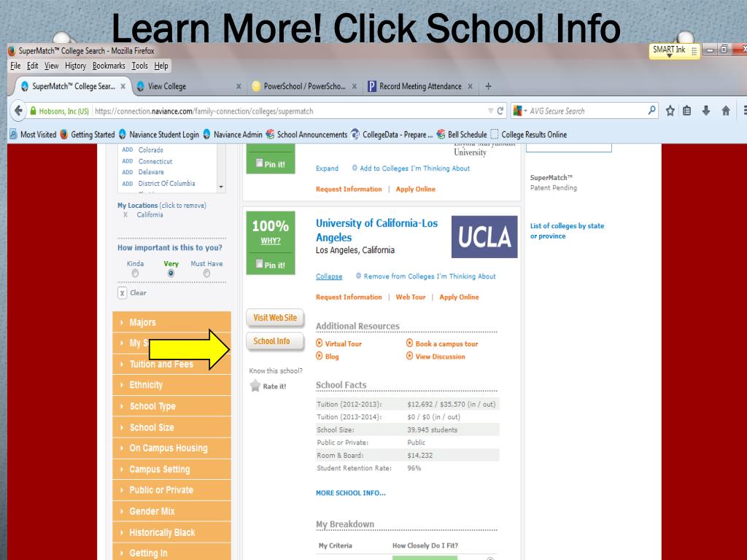This screenshot has height=560, width=747.
Task: Remove California from My Locations
Action: (125, 215)
